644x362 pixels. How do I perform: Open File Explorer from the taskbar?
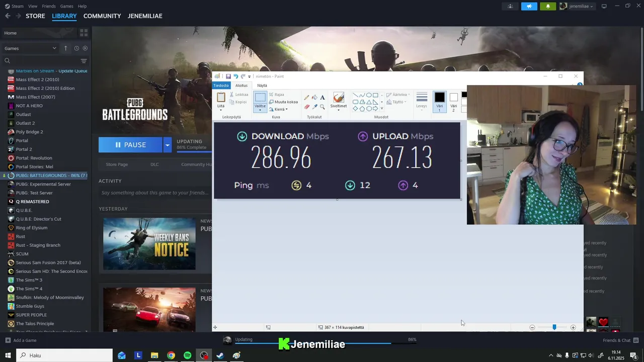pos(154,355)
